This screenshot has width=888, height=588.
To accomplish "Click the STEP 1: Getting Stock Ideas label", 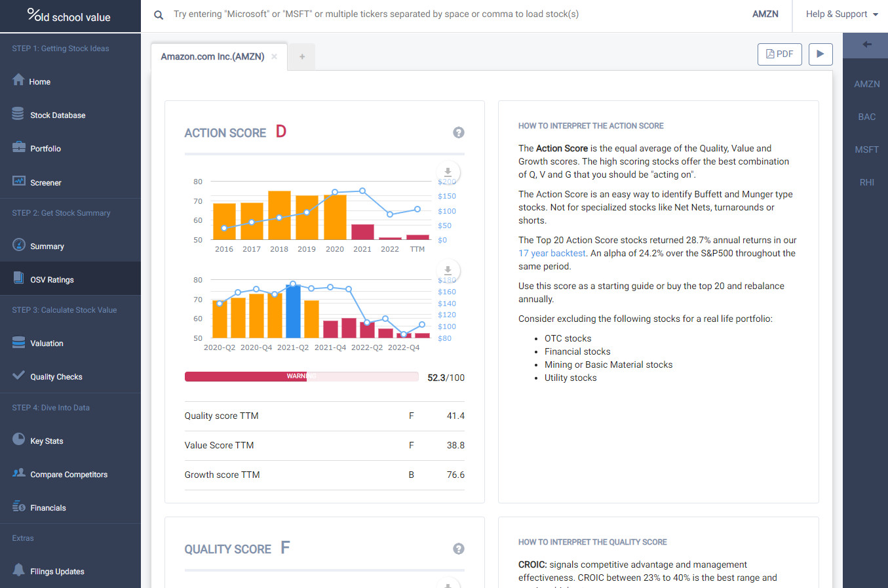I will (x=60, y=49).
